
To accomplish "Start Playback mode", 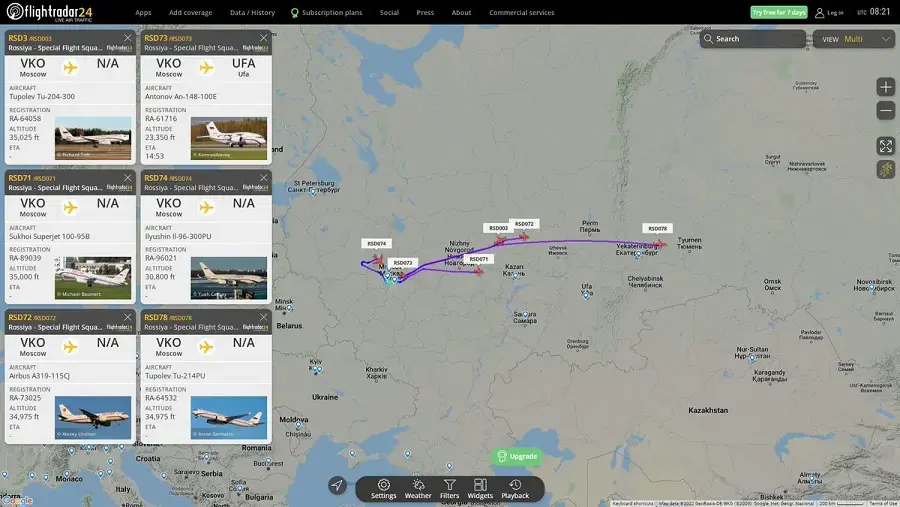I will tap(515, 489).
